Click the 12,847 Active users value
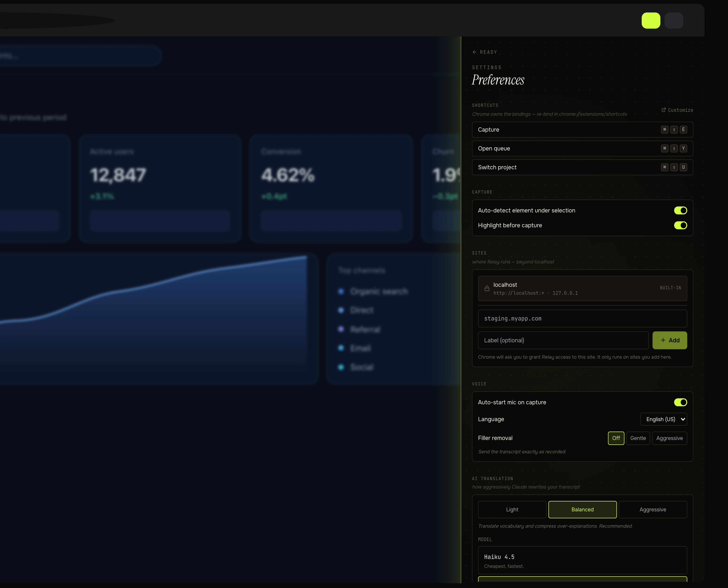Viewport: 728px width, 588px height. point(118,175)
